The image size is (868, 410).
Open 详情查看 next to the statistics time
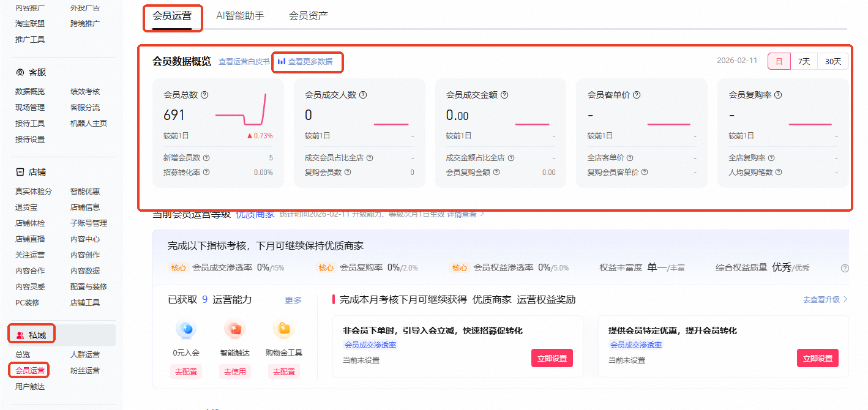pos(465,214)
